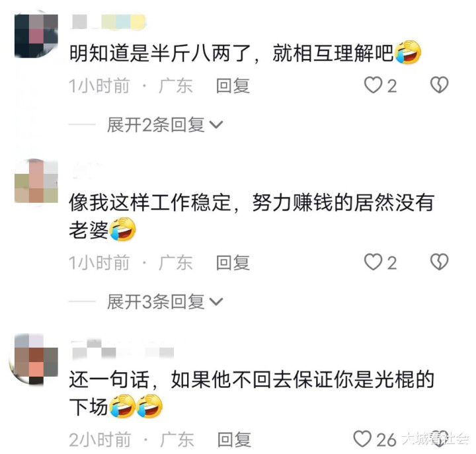Dislike the 光棍的下场 comment with broken heart
Viewport: 476px width, 454px height.
click(x=439, y=439)
